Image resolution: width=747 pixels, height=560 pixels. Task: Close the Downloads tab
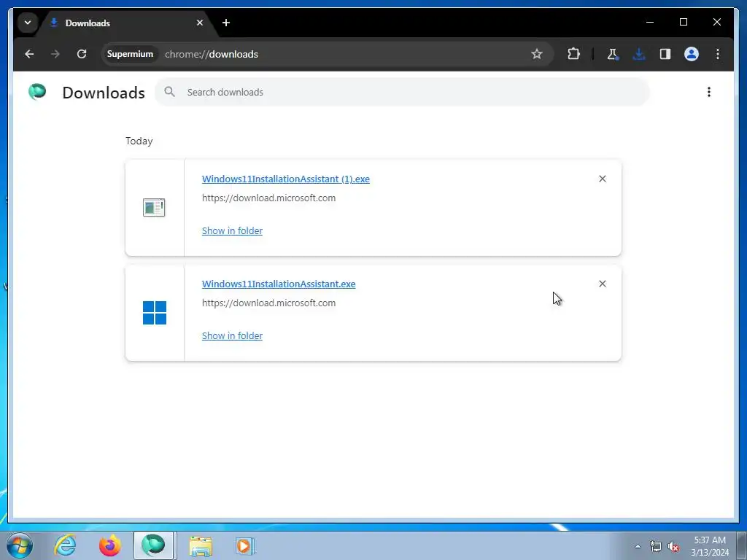(x=200, y=23)
